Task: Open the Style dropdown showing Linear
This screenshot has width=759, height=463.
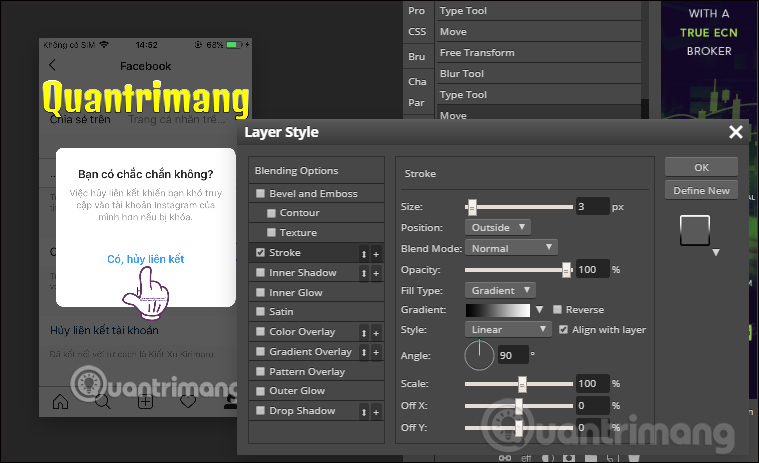Action: [x=508, y=329]
